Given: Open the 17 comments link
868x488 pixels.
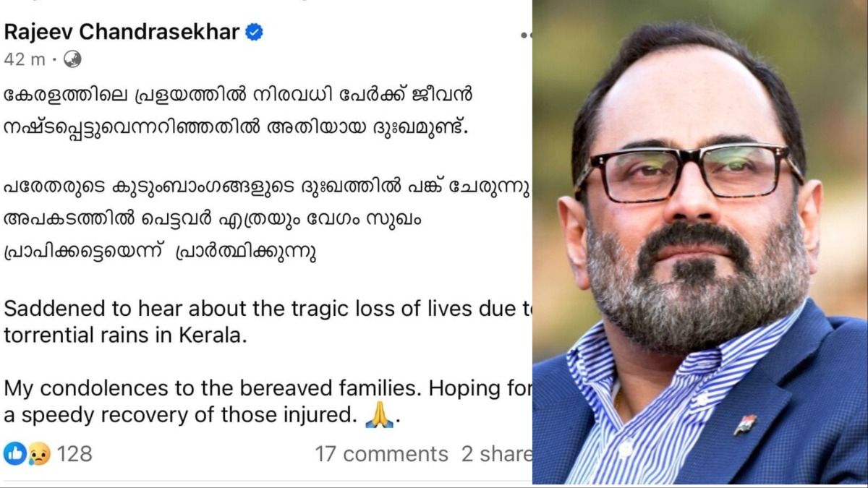Looking at the screenshot, I should click(x=381, y=454).
